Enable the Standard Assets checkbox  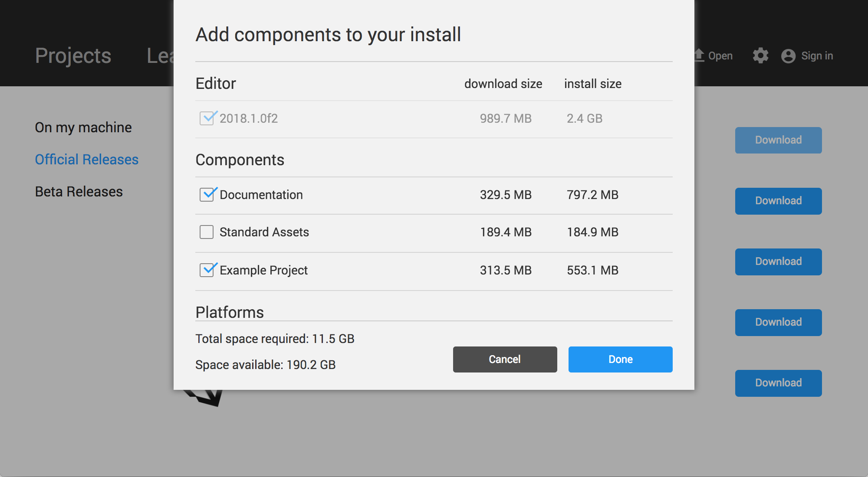207,232
